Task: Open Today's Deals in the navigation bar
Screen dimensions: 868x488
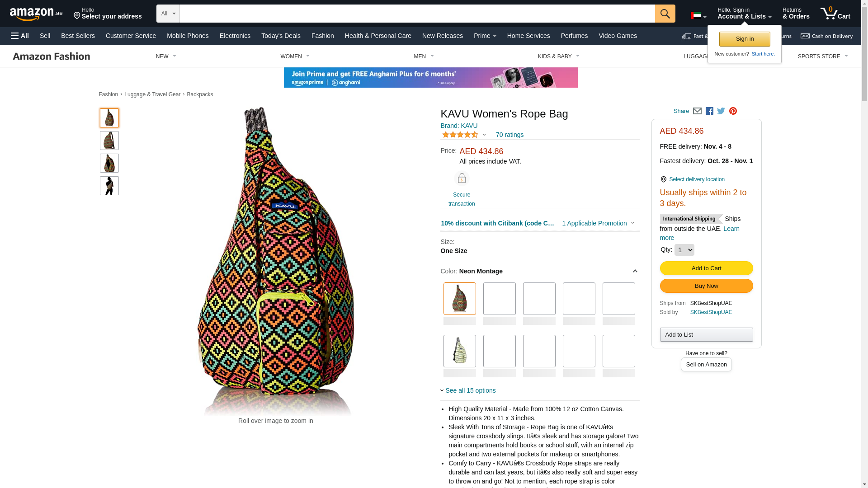Action: tap(281, 36)
